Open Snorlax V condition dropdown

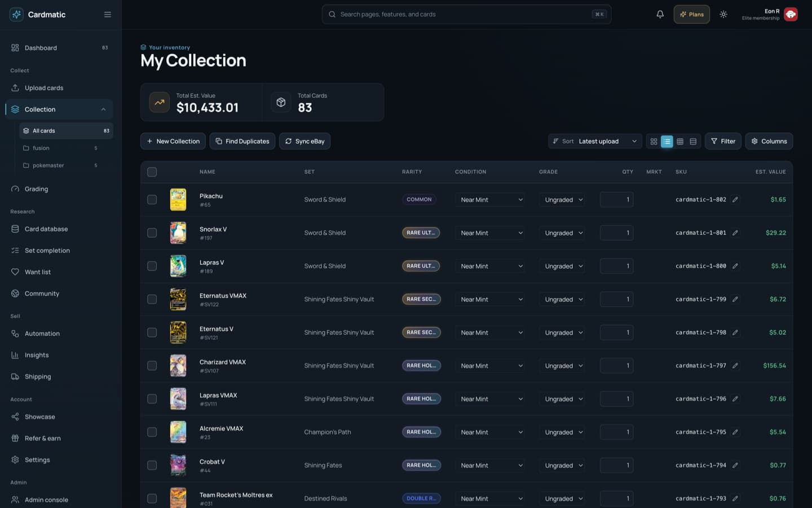(x=490, y=233)
